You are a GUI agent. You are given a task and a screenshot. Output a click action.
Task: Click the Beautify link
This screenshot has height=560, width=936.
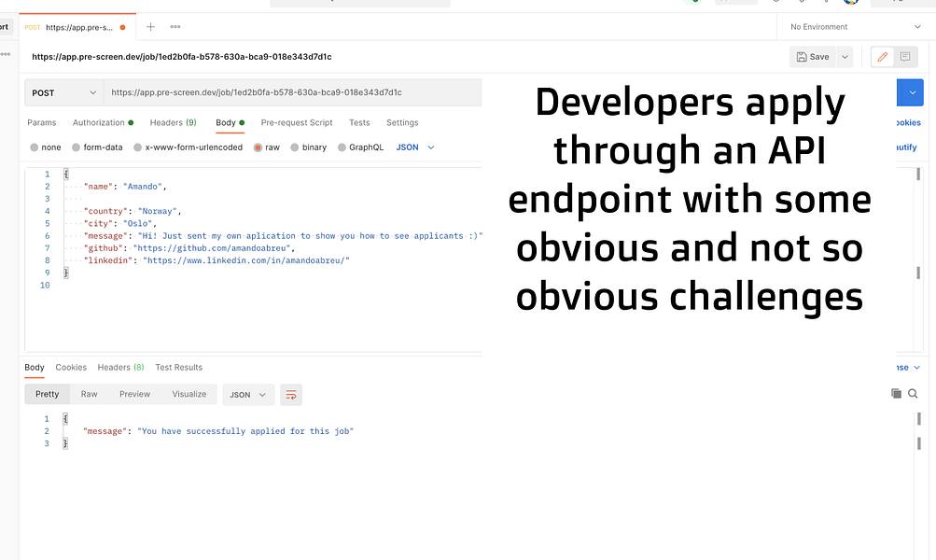pos(907,147)
